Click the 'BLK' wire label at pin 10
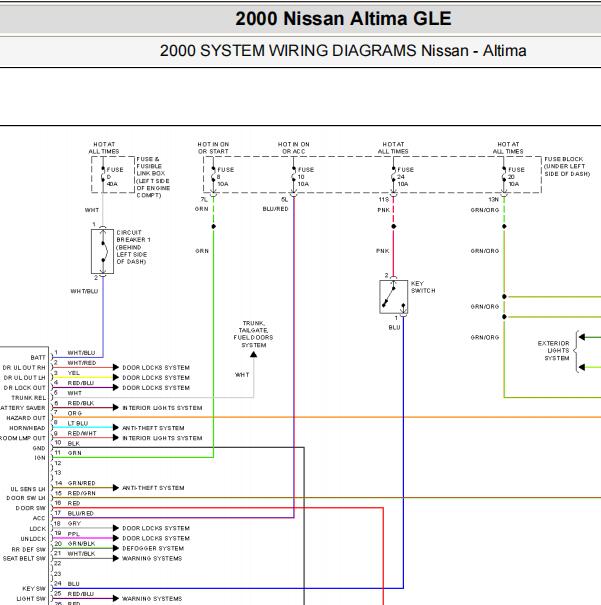601x605 pixels. 73,443
